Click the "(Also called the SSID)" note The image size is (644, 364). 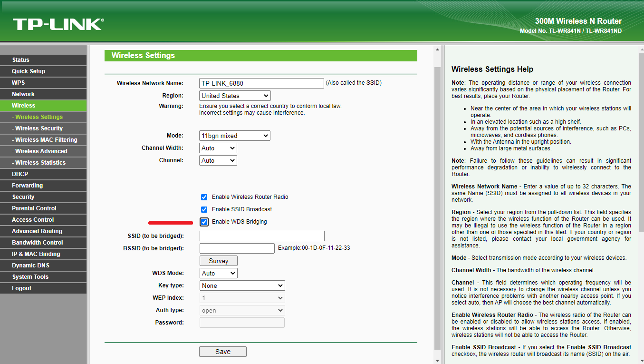click(354, 83)
